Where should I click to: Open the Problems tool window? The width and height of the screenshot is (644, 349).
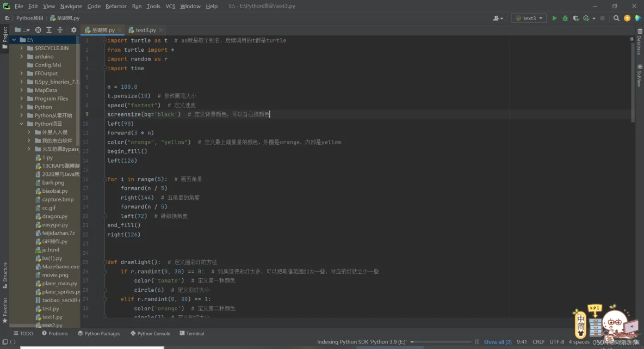(54, 333)
